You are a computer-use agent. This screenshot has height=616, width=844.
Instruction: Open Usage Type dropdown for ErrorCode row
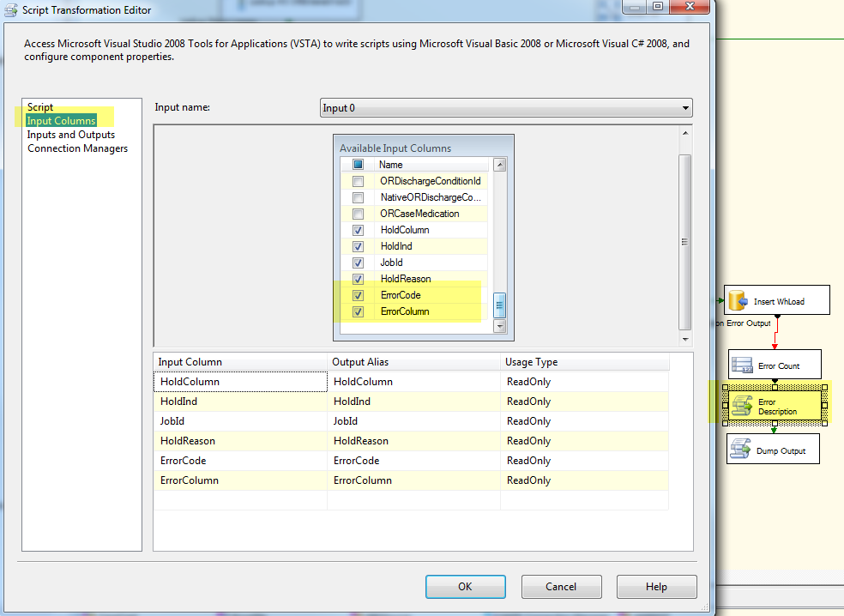click(583, 460)
